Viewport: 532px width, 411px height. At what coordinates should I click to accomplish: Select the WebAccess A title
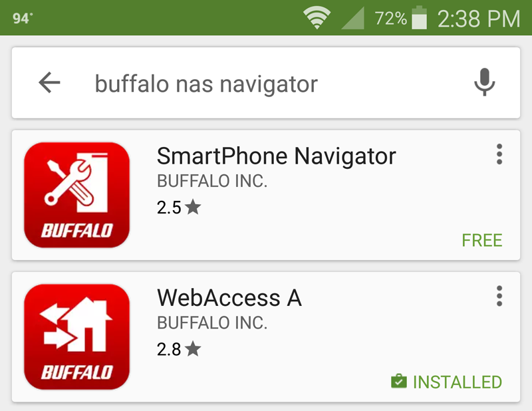(x=229, y=298)
